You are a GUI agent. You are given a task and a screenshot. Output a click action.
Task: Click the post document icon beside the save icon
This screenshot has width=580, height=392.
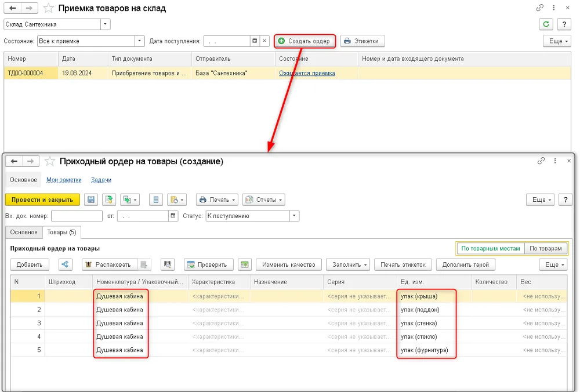pos(109,199)
